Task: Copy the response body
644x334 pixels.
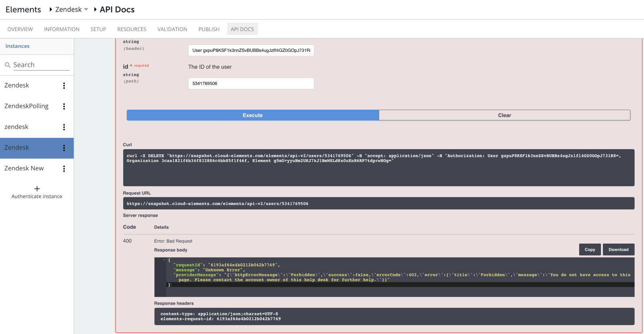Action: pos(590,250)
